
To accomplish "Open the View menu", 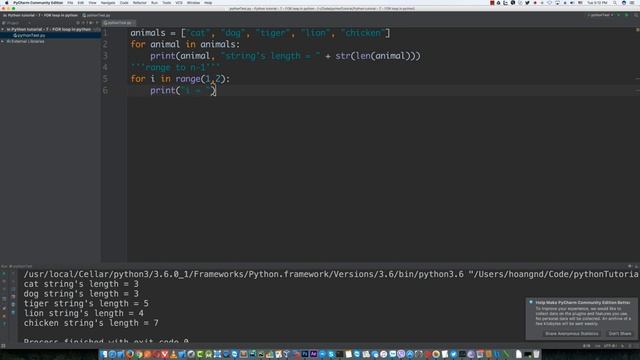I will (x=93, y=3).
